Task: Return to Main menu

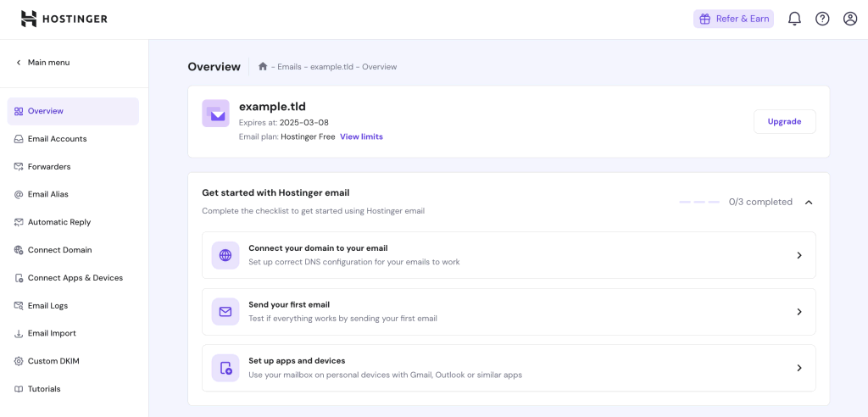Action: pyautogui.click(x=48, y=63)
